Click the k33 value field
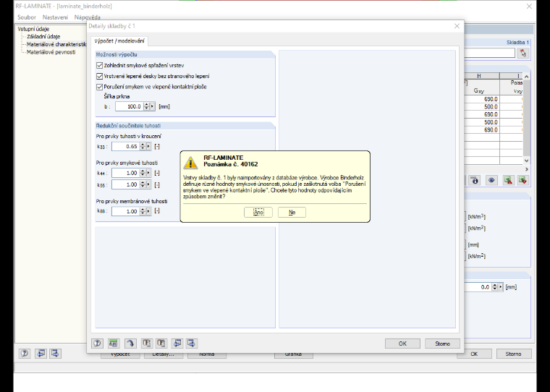550x392 pixels. 126,147
